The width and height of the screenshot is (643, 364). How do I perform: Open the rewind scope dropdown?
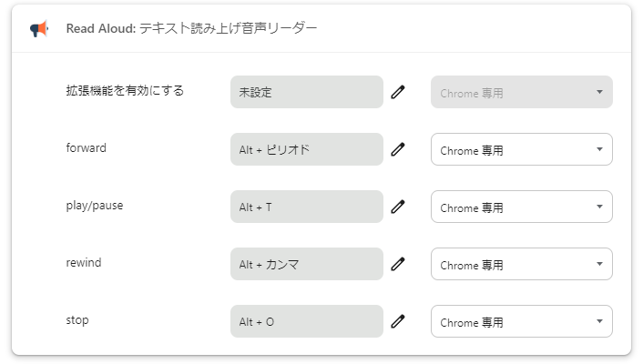(x=521, y=264)
